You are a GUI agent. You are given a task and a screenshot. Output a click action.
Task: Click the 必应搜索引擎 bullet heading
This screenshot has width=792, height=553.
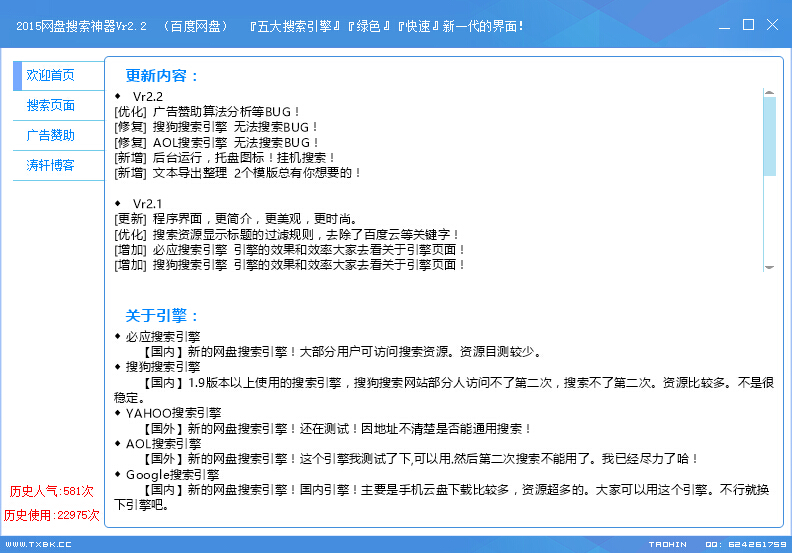point(163,337)
